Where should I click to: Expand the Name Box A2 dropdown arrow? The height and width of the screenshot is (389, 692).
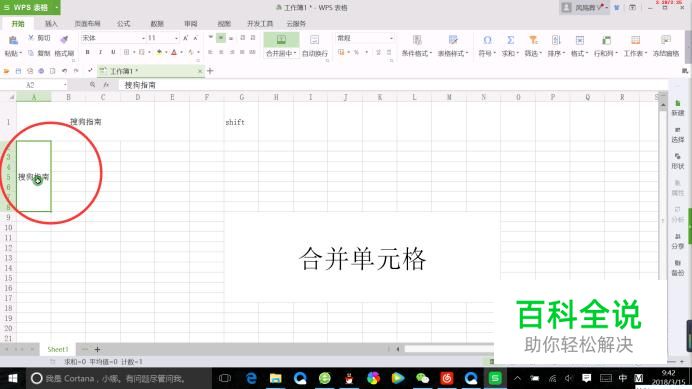(x=65, y=85)
